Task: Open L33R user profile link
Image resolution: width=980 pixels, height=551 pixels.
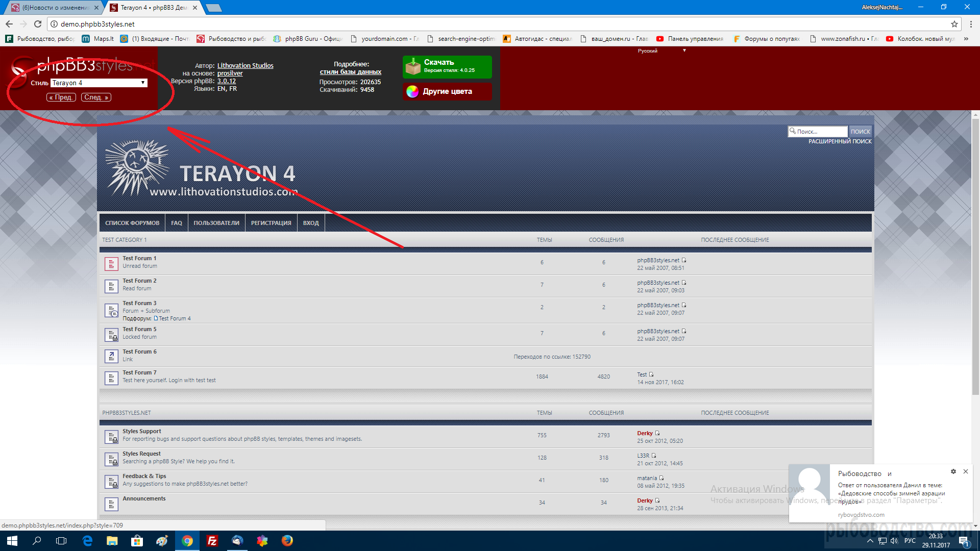Action: (643, 456)
